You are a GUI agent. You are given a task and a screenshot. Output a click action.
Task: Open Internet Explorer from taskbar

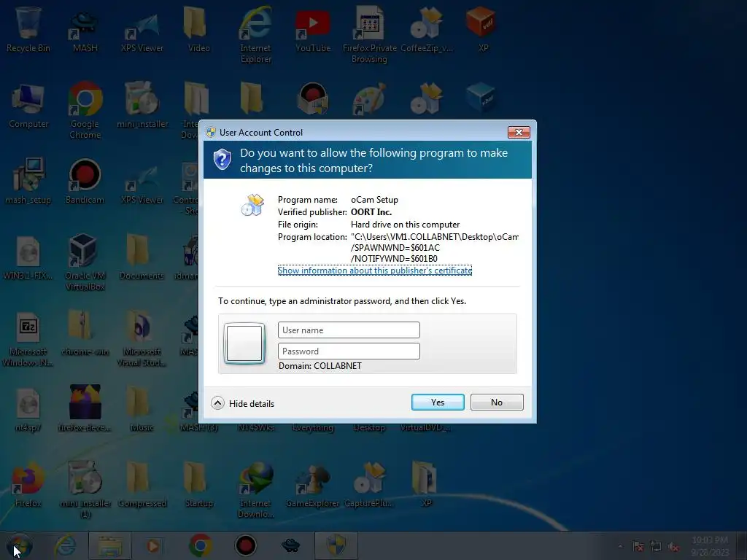[66, 545]
